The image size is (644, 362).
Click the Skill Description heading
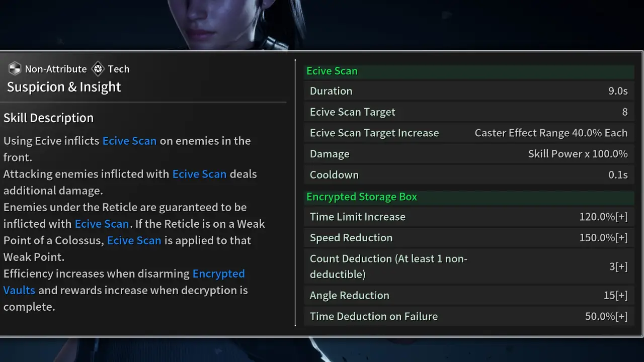point(48,118)
